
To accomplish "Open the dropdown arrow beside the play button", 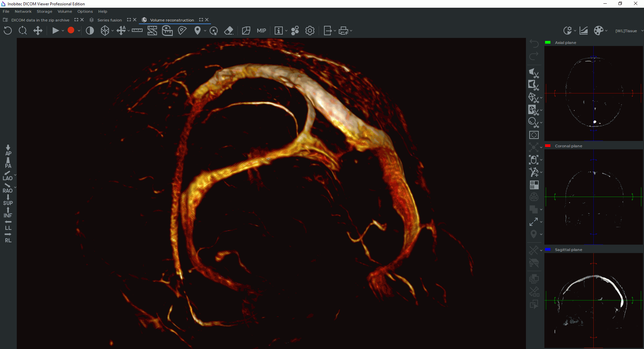I will (x=63, y=31).
